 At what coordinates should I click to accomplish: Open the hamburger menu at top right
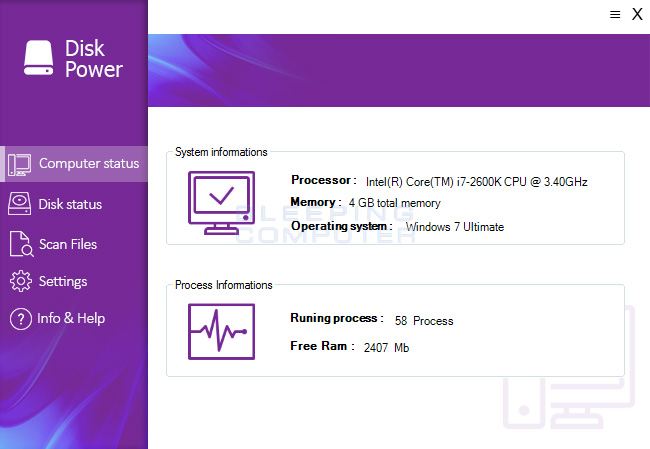coord(614,14)
